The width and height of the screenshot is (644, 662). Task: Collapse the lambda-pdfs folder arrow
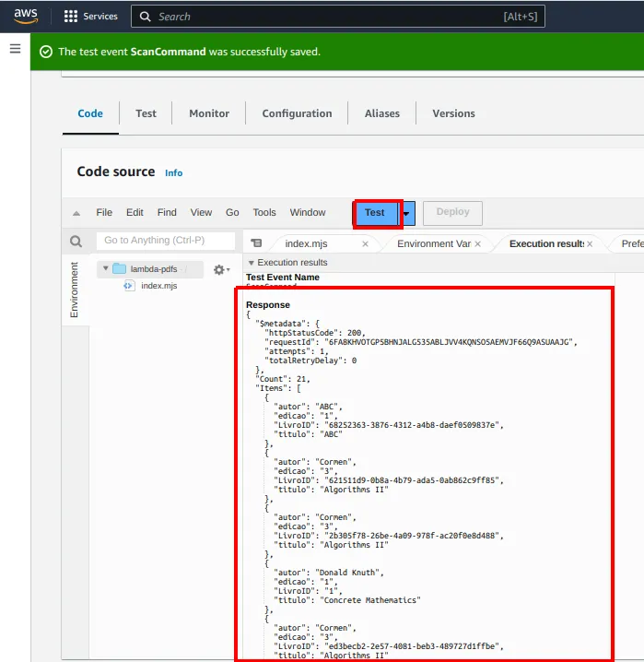coord(105,268)
